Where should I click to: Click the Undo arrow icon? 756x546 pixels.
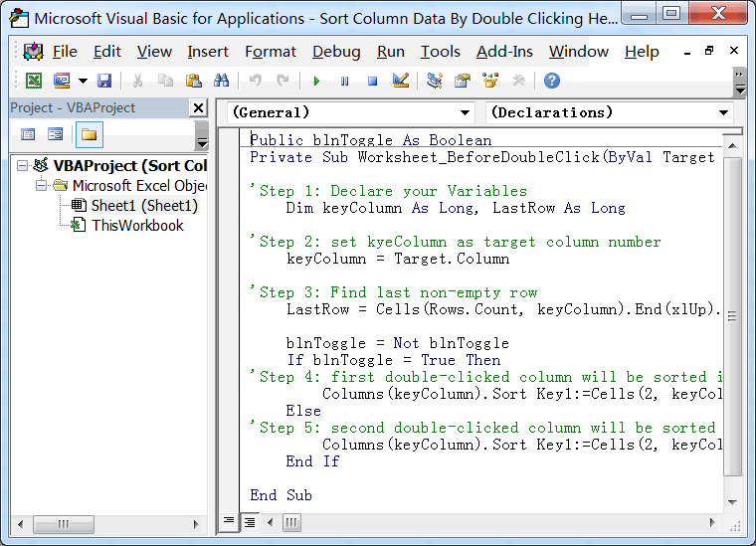pyautogui.click(x=255, y=81)
